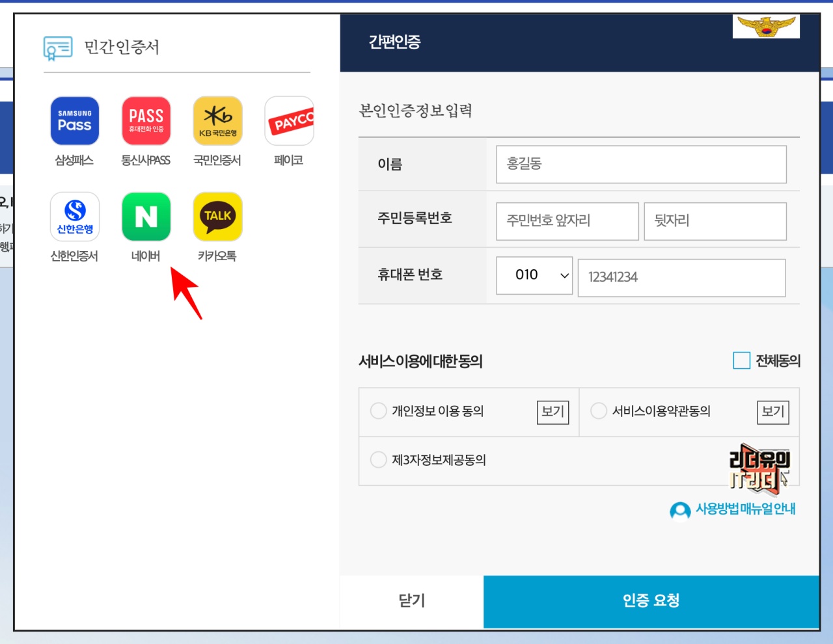This screenshot has width=833, height=644.
Task: Open the 010 phone prefix dropdown
Action: click(534, 276)
